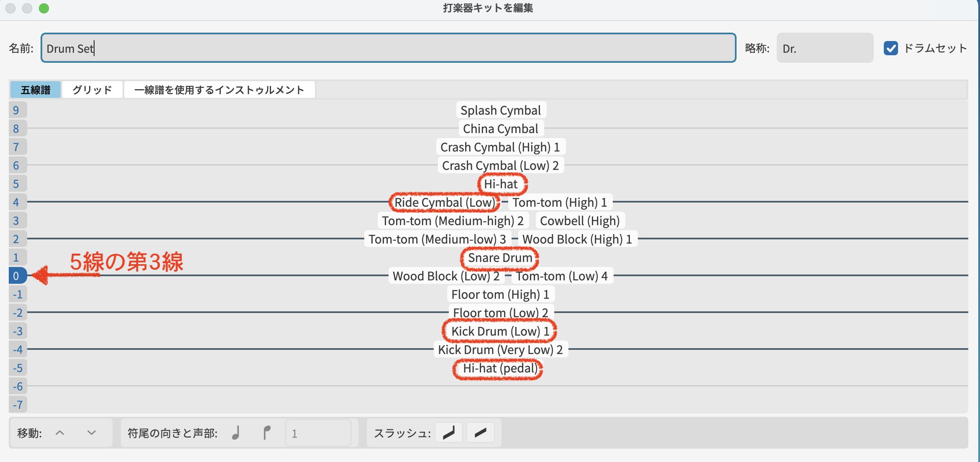Click the stem-down note icon
Viewport: 980px width, 462px height.
pos(266,433)
